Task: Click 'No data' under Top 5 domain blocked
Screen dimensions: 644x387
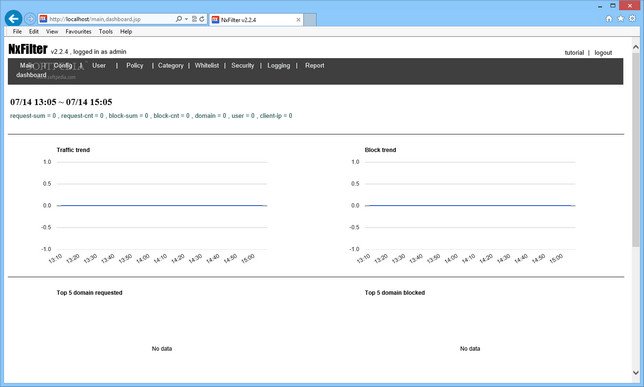Action: (470, 348)
